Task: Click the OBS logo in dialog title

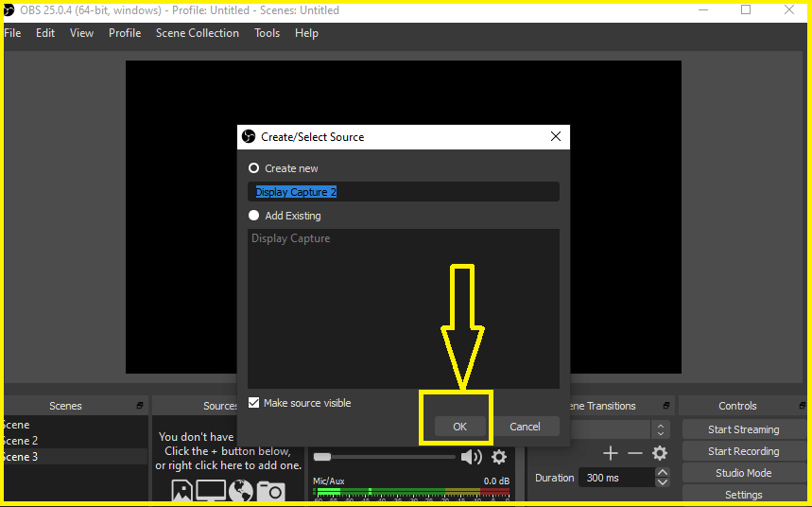Action: pyautogui.click(x=249, y=136)
